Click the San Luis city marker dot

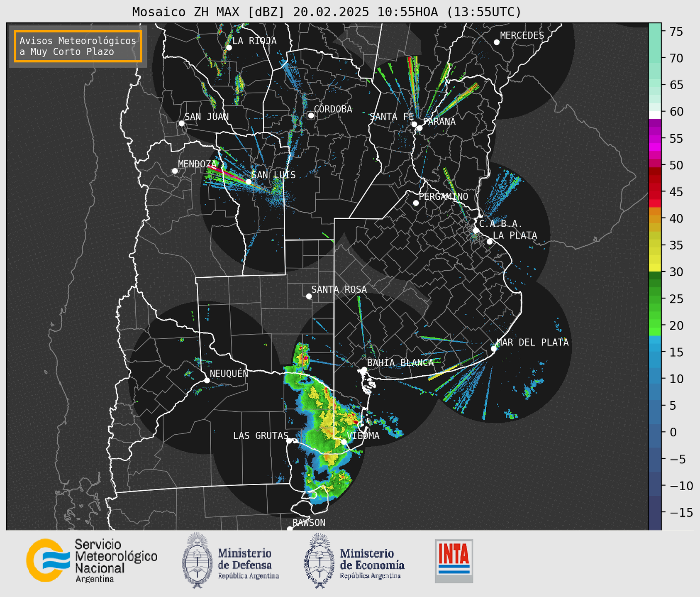click(248, 182)
